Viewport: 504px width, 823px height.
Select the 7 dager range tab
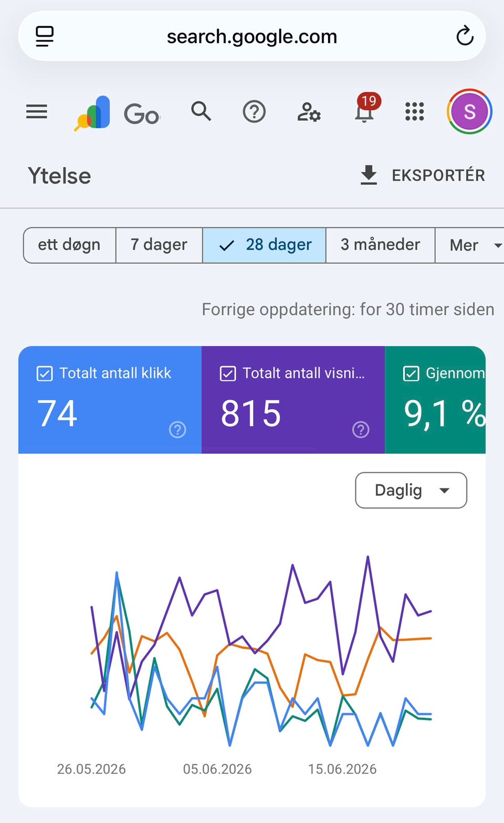coord(159,245)
